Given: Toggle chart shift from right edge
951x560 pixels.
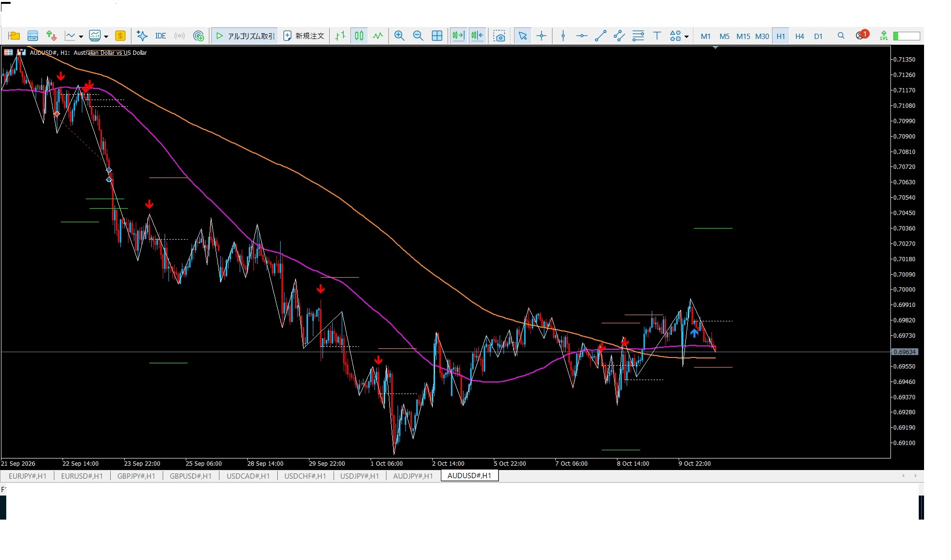Looking at the screenshot, I should tap(477, 36).
